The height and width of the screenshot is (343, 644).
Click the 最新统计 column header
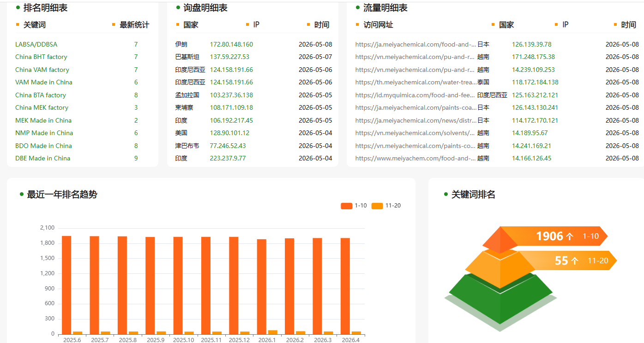point(134,25)
